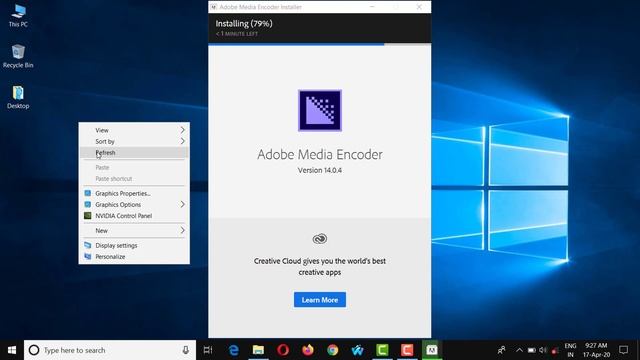Expand the Sort by submenu arrow

(x=182, y=141)
